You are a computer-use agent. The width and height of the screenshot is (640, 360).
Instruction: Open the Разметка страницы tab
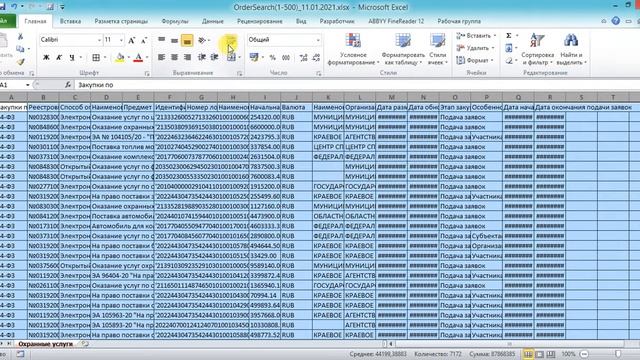click(121, 21)
